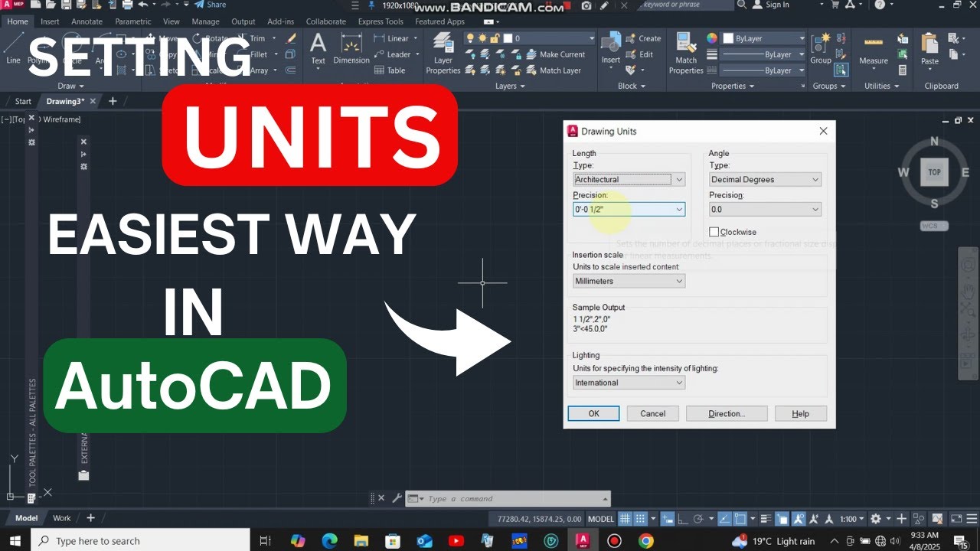Image resolution: width=980 pixels, height=551 pixels.
Task: Click the Outlook icon in taskbar
Action: pos(424,540)
